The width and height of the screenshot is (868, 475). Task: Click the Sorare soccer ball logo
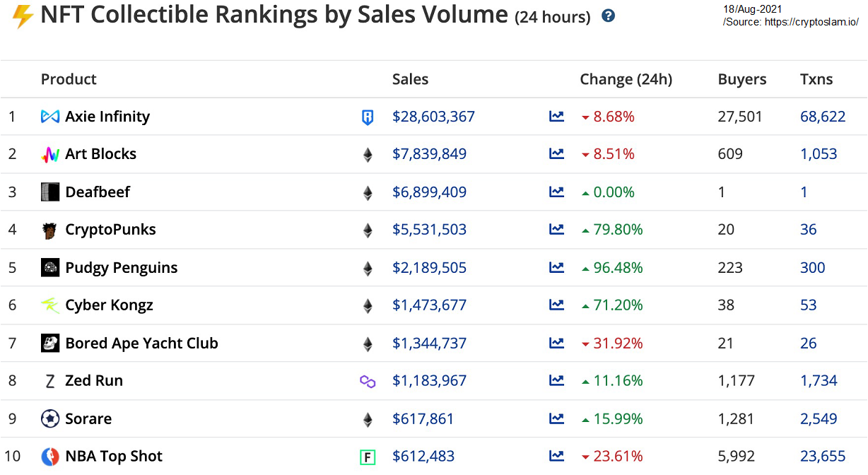coord(50,419)
